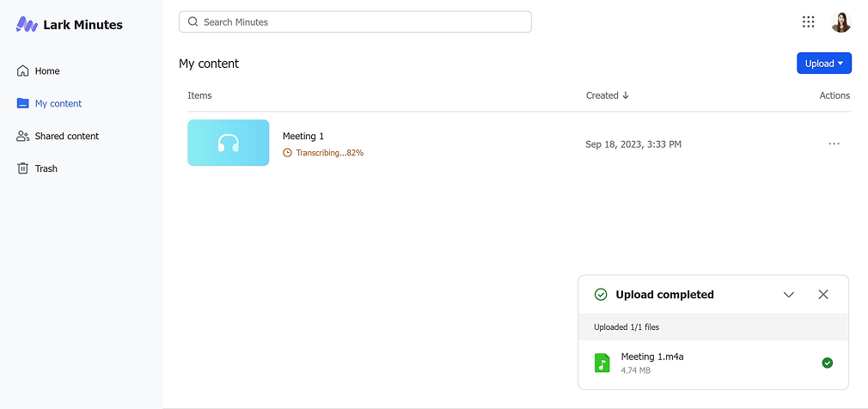Click the Shared content people icon
868x409 pixels.
(23, 137)
